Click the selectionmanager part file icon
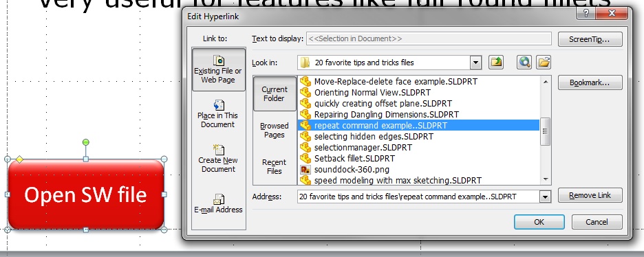 (x=305, y=147)
